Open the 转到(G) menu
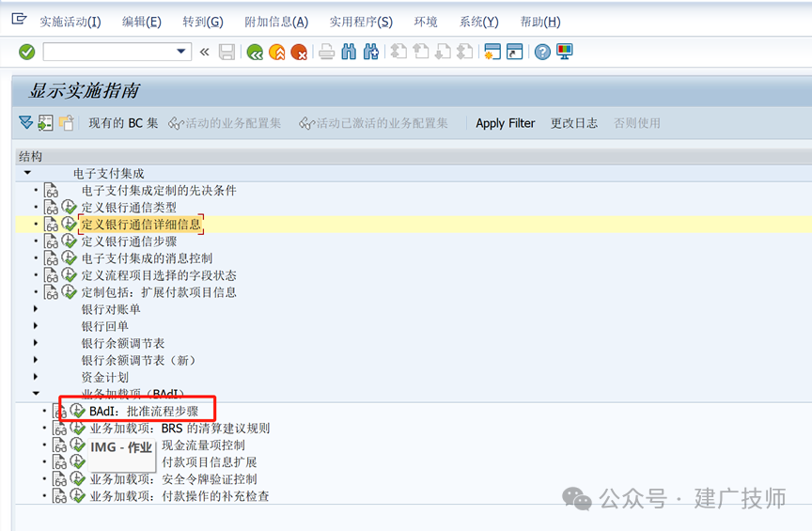The image size is (812, 531). (202, 22)
